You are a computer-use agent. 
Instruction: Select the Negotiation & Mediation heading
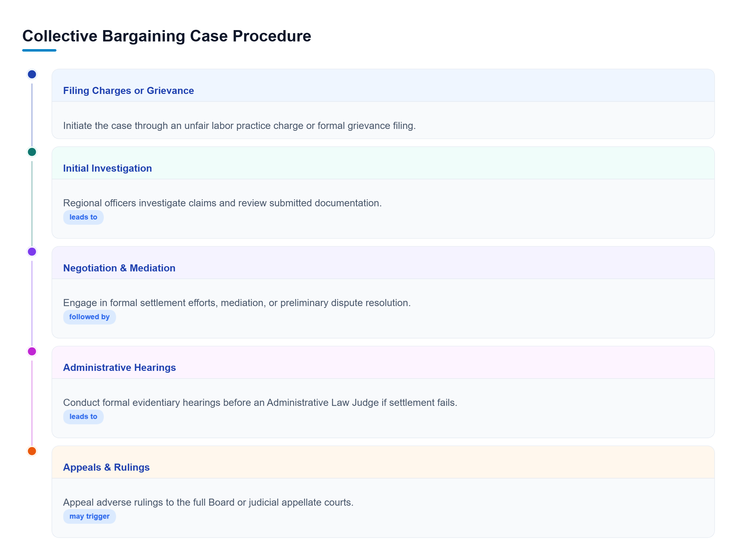coord(119,268)
